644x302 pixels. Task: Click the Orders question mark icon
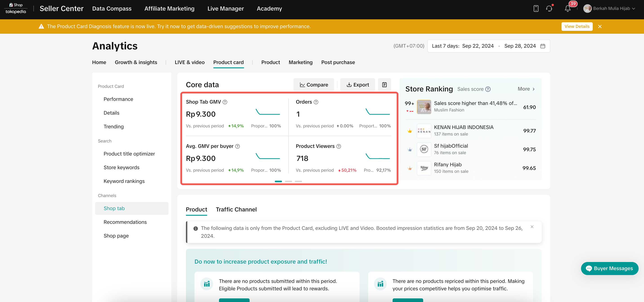point(316,102)
